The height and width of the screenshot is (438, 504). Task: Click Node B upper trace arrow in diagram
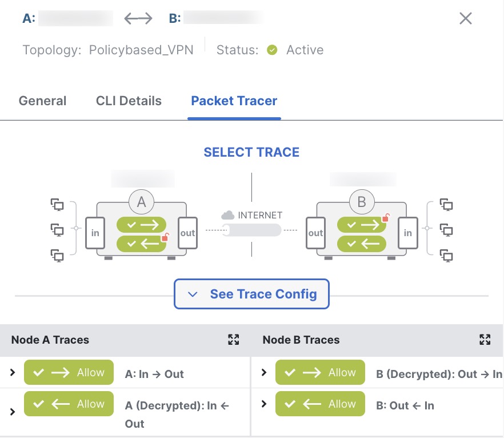click(x=362, y=225)
